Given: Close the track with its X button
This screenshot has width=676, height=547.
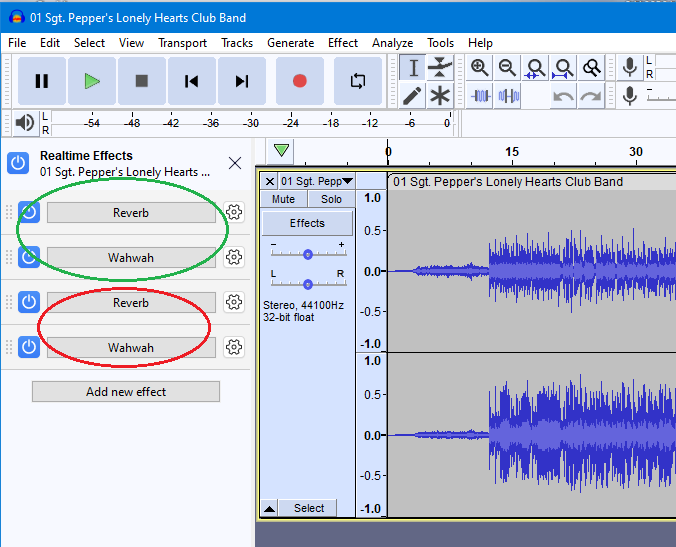Looking at the screenshot, I should 270,181.
